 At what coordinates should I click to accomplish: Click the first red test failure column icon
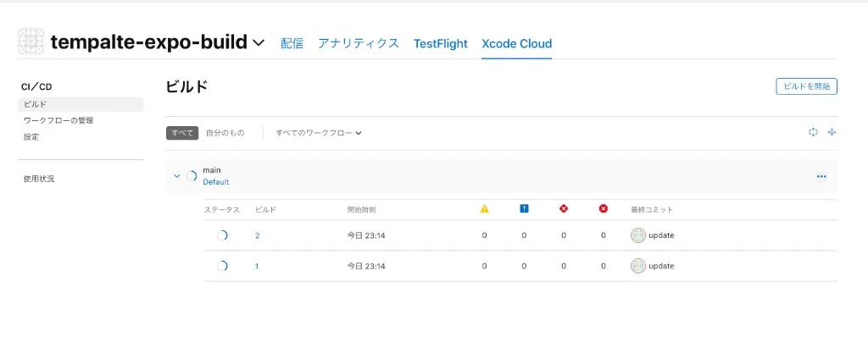click(564, 208)
